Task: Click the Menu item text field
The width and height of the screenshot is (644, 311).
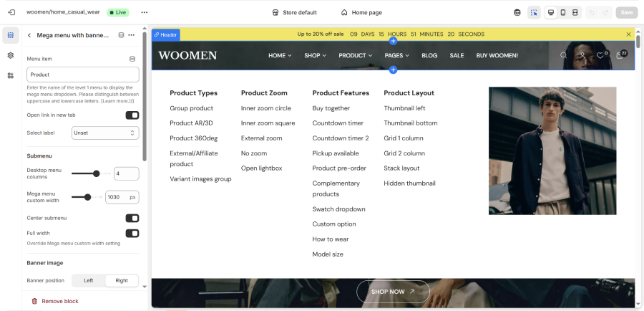Action: (x=82, y=75)
